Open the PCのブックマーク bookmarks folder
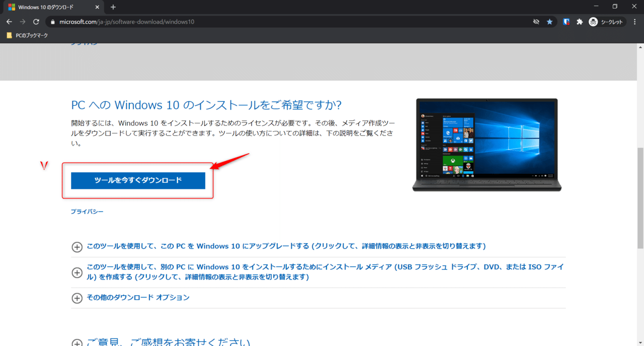This screenshot has height=346, width=644. (27, 35)
